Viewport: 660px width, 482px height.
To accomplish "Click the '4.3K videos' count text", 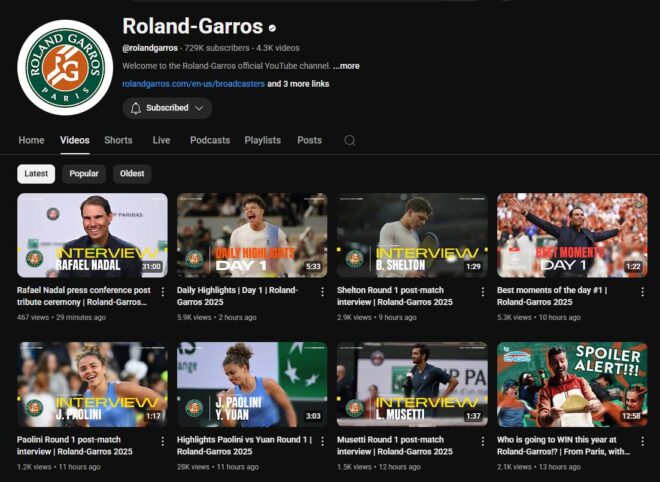I will pos(278,48).
